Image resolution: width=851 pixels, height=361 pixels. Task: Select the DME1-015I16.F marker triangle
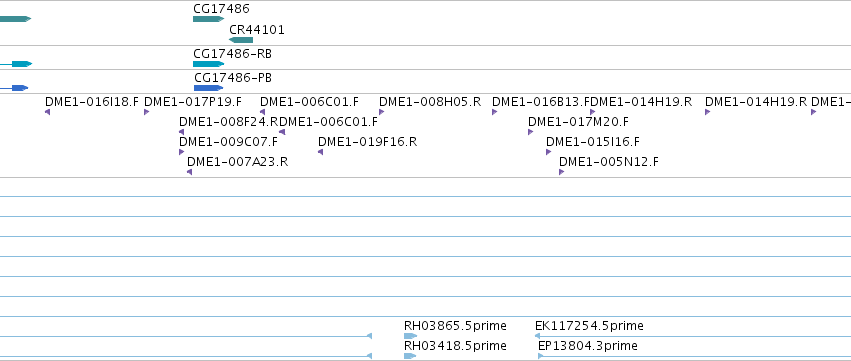[x=549, y=152]
